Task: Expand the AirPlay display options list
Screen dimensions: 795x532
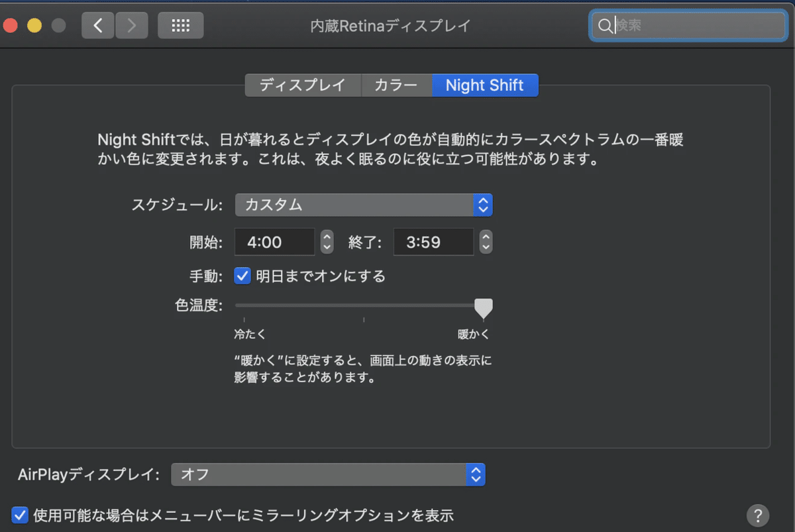Action: [475, 474]
